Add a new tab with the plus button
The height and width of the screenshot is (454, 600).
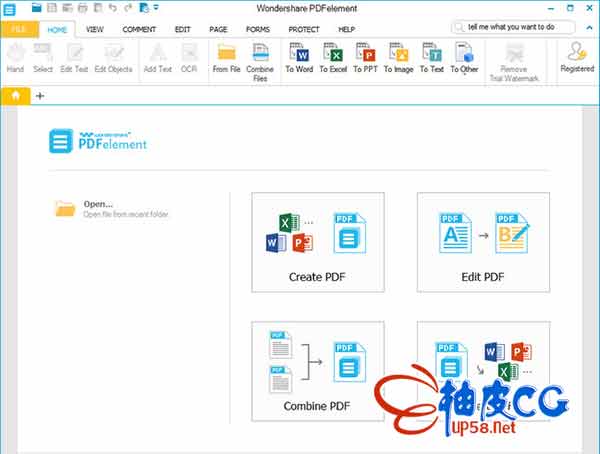tap(40, 96)
